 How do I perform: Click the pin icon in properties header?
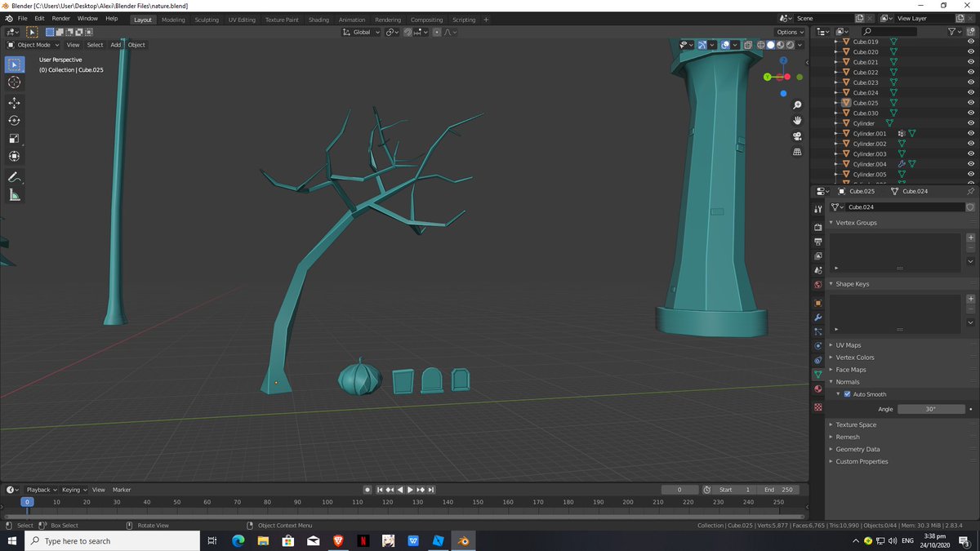(x=971, y=191)
